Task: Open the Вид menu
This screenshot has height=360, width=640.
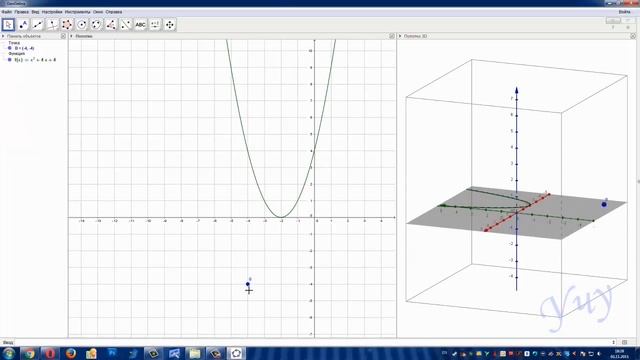Action: coord(36,12)
